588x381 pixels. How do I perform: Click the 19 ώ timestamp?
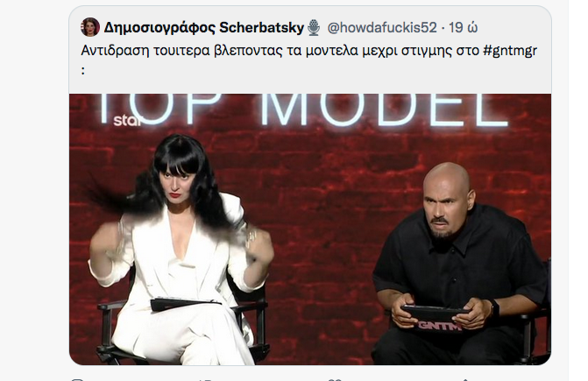click(463, 27)
